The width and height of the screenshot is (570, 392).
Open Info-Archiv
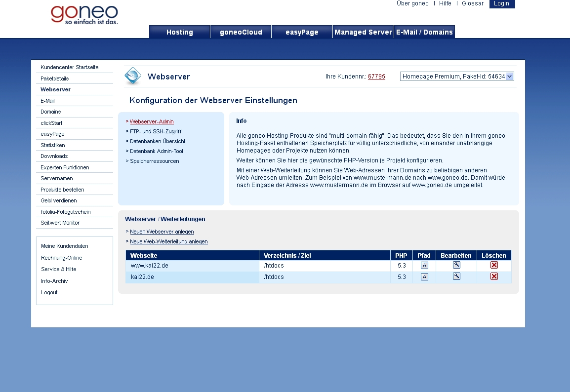(x=54, y=281)
